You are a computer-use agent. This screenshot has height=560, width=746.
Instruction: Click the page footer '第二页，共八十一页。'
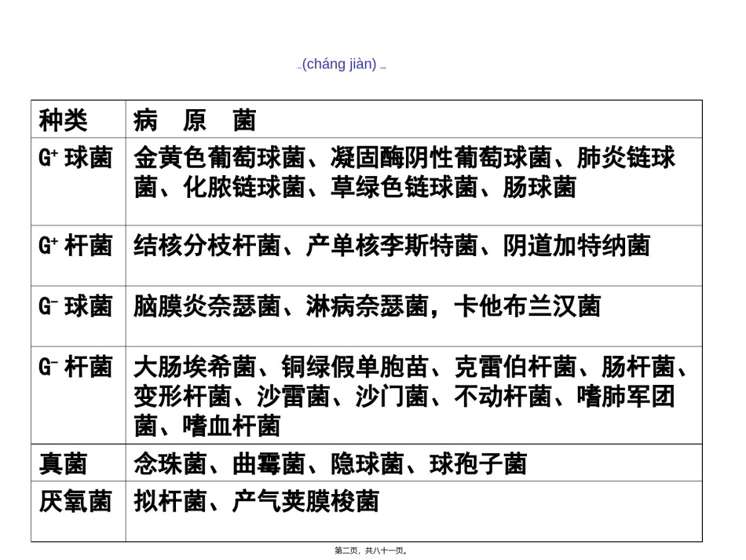371,551
